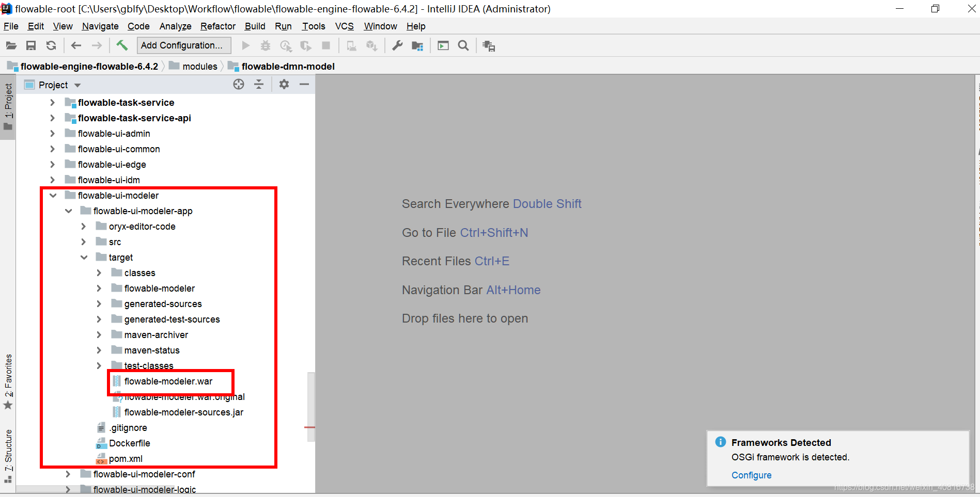Image resolution: width=980 pixels, height=497 pixels.
Task: Click the Open folder toolbar icon
Action: tap(11, 46)
